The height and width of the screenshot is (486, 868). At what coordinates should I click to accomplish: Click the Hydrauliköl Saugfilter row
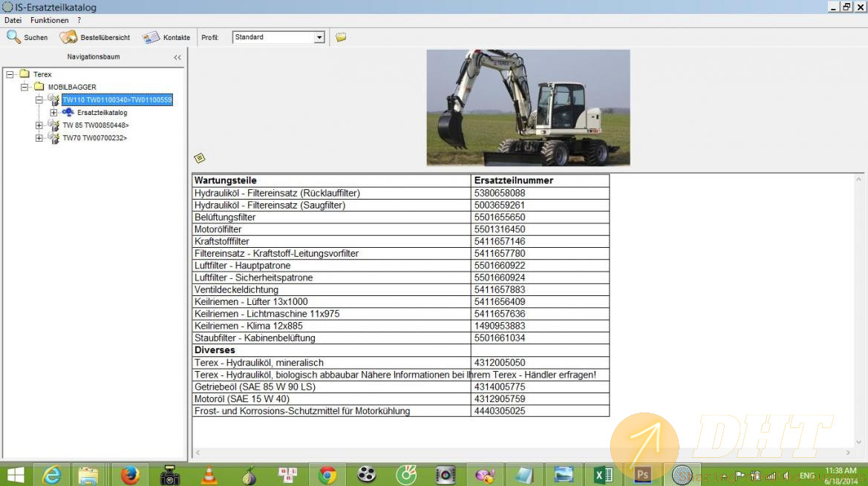(401, 205)
